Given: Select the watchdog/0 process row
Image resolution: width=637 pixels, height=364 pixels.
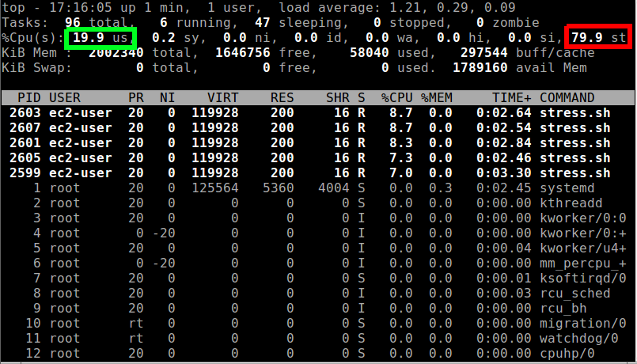Looking at the screenshot, I should (317, 338).
